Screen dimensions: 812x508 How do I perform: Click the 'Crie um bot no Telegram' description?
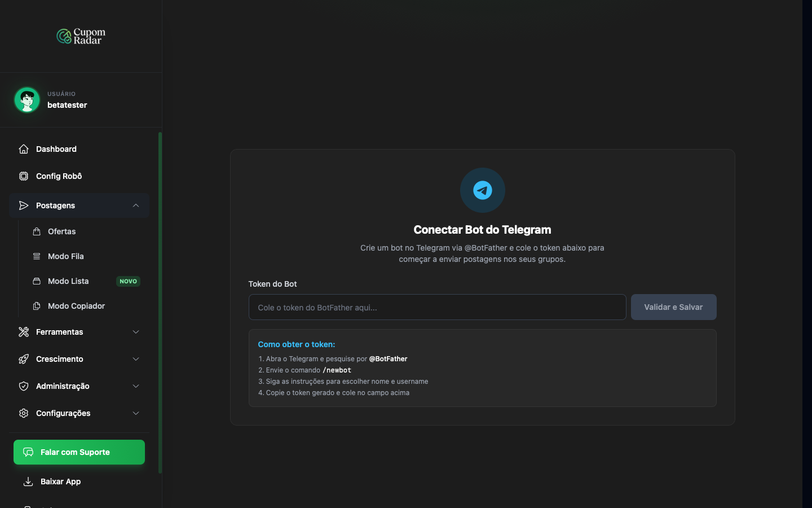tap(483, 253)
